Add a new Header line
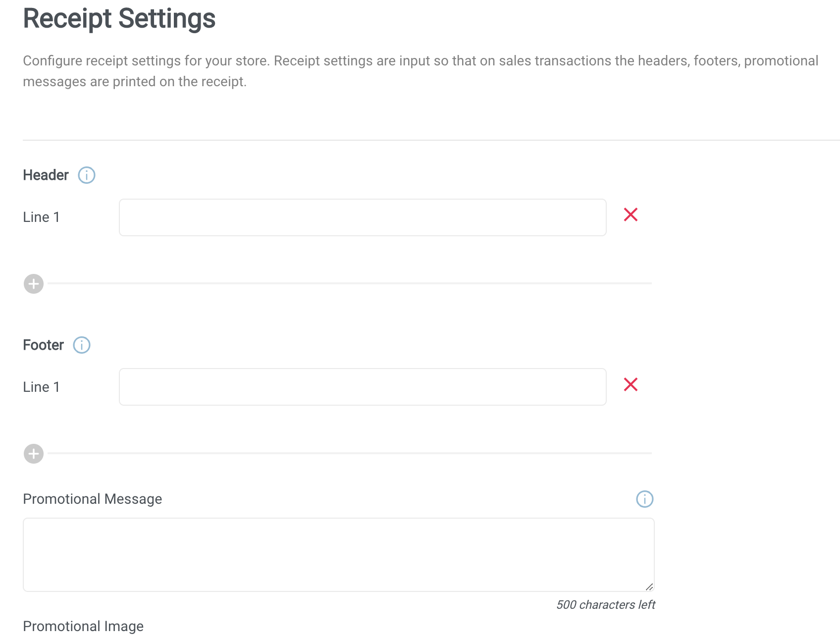The width and height of the screenshot is (840, 638). point(34,284)
